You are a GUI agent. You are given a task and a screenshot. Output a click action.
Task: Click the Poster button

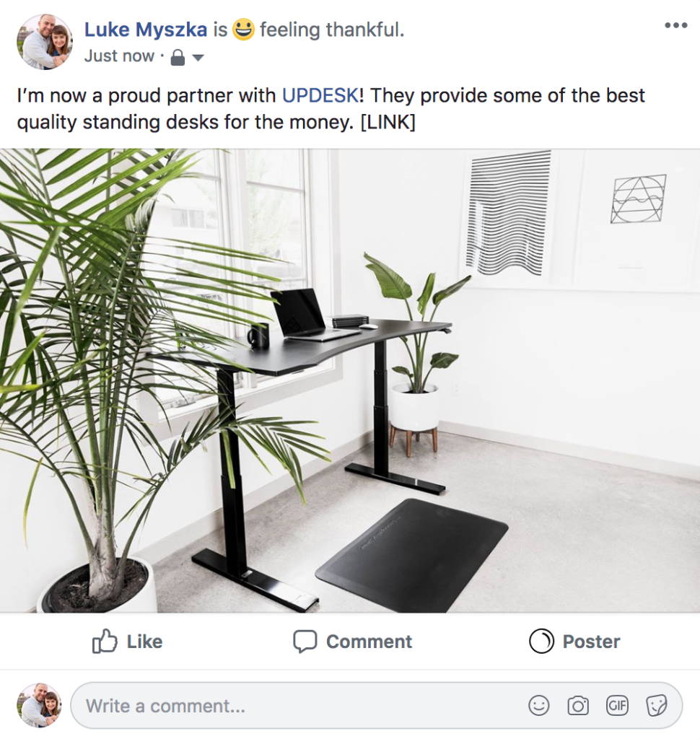click(574, 642)
